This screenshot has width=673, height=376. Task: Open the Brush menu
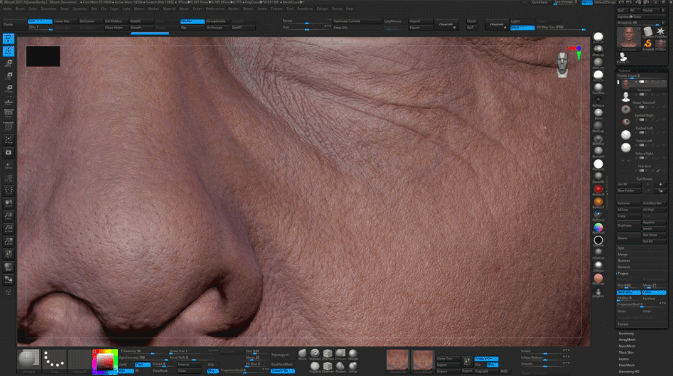pyautogui.click(x=20, y=9)
